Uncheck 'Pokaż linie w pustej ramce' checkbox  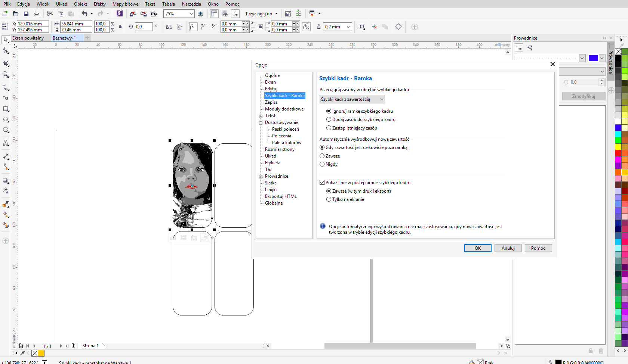[x=322, y=183]
